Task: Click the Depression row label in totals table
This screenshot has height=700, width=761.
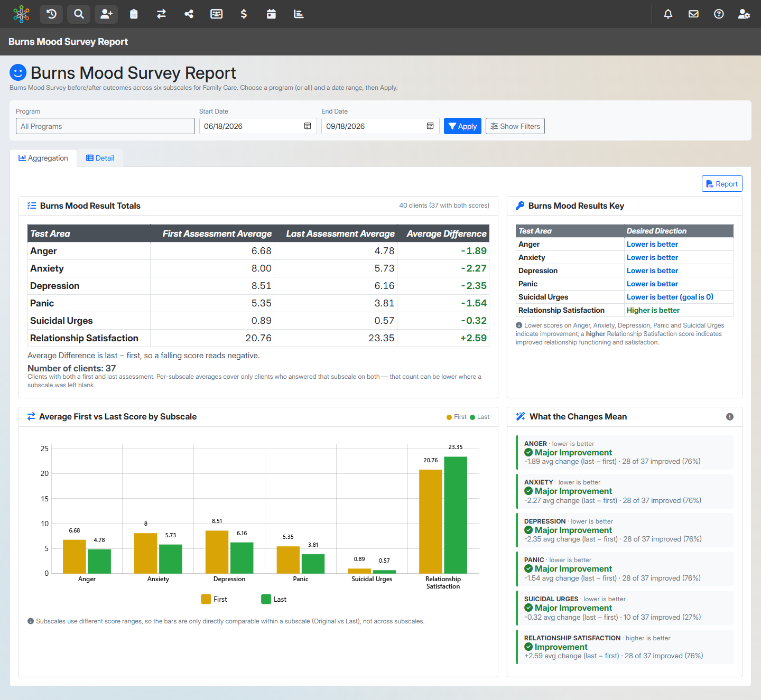Action: point(55,286)
